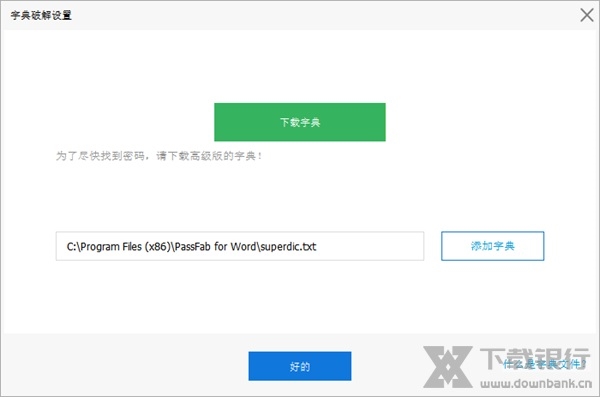
Task: Select the superdic.txt dictionary path field
Action: (240, 246)
